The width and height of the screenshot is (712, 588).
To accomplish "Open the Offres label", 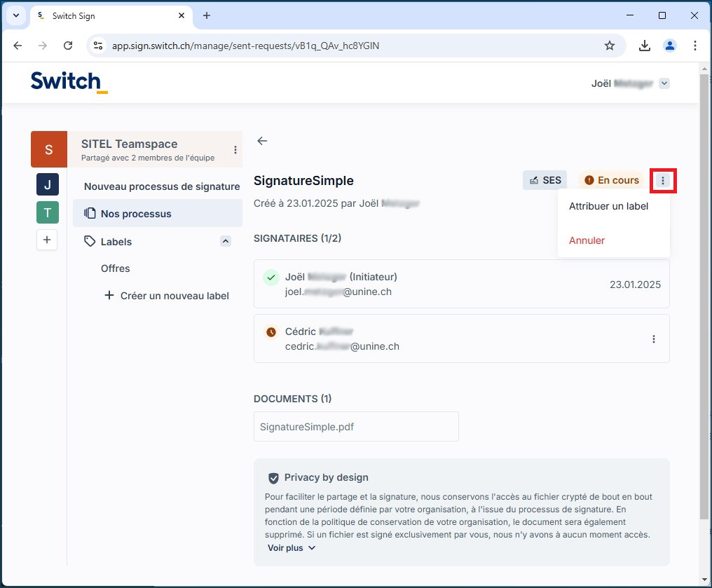I will tap(116, 268).
